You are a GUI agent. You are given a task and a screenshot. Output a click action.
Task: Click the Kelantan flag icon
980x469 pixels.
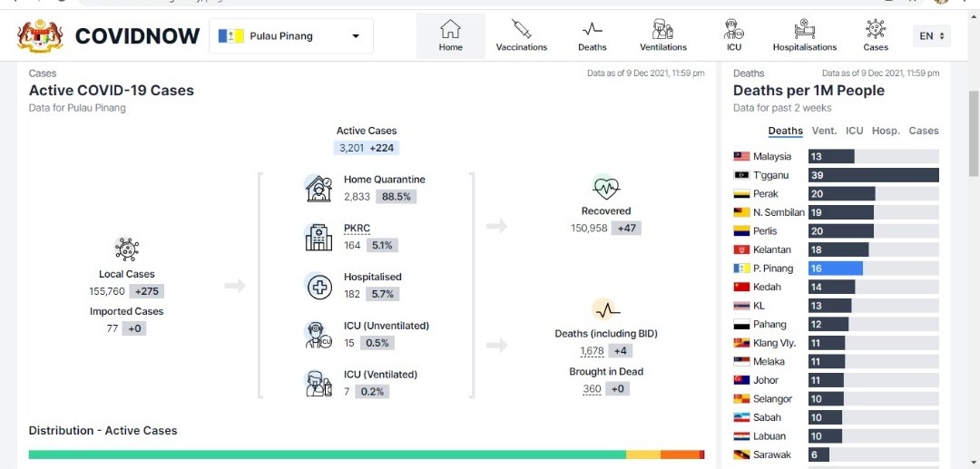coord(741,249)
